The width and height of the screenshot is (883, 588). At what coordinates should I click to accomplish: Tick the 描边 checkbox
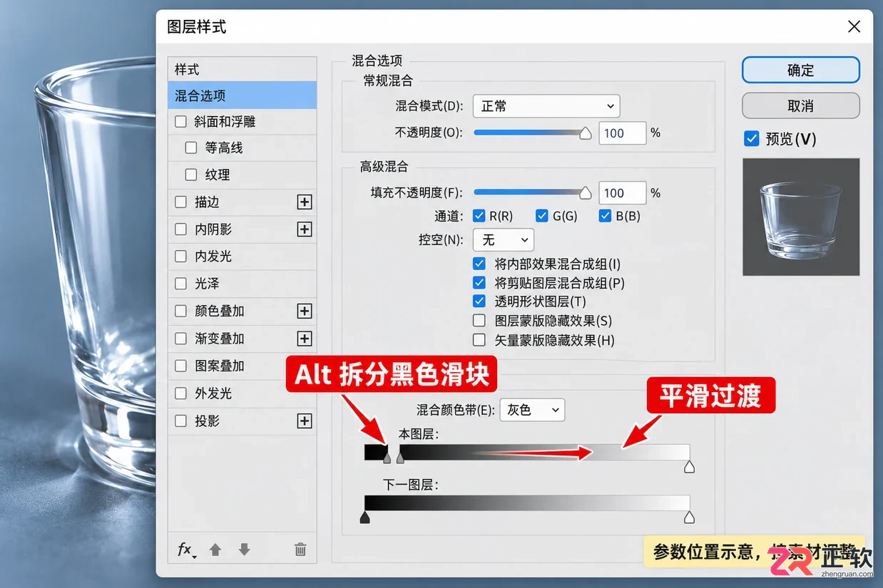tap(180, 202)
